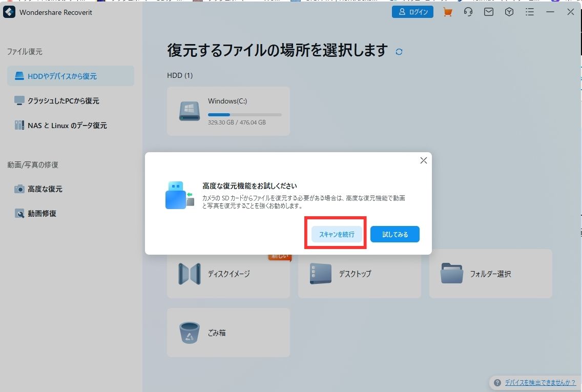Select 動画修復 sidebar item

point(42,214)
